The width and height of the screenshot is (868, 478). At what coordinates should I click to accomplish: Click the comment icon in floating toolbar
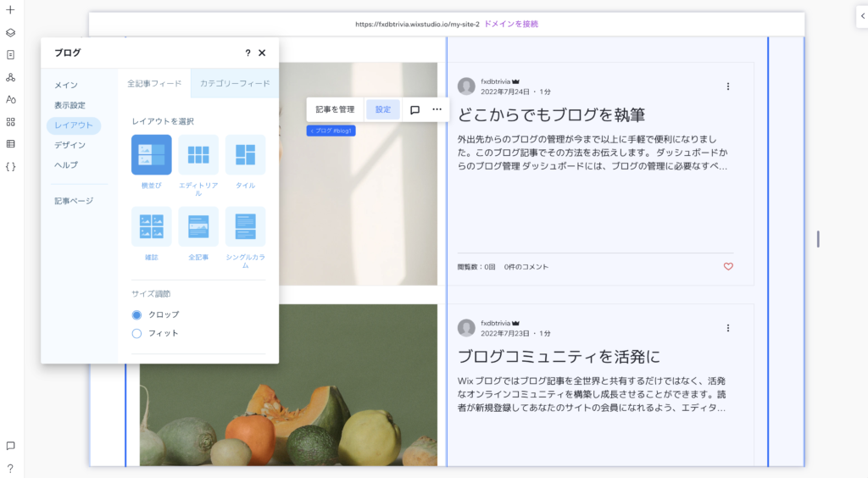(415, 109)
